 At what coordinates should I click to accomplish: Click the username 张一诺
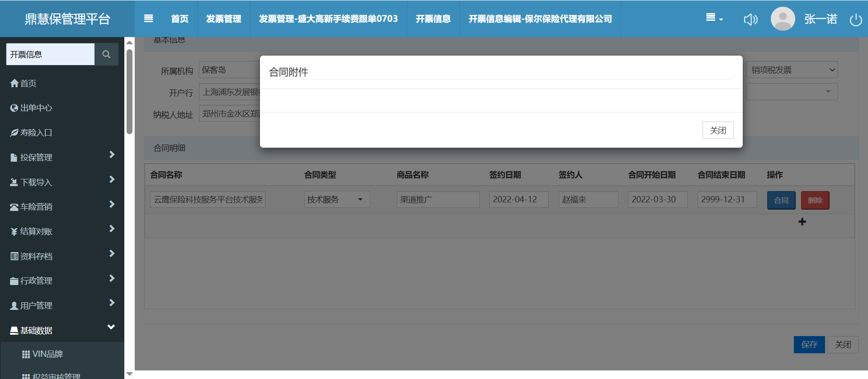pos(821,19)
